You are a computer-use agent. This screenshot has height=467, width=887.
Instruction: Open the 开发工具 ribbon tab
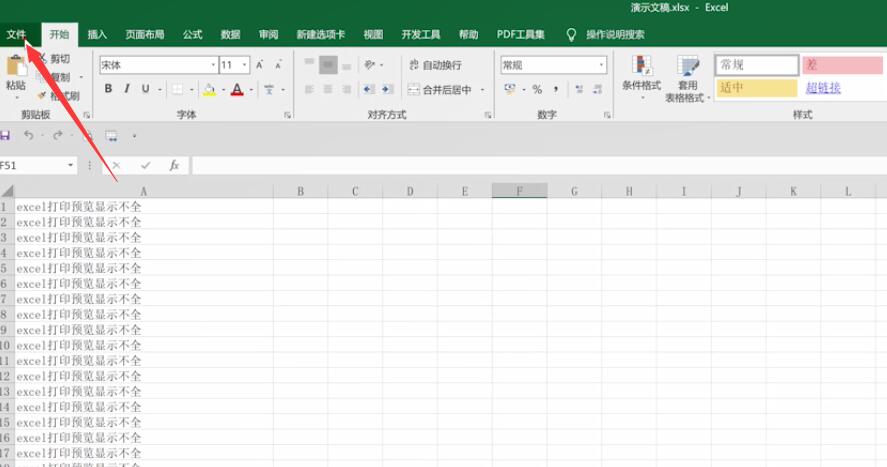coord(420,34)
